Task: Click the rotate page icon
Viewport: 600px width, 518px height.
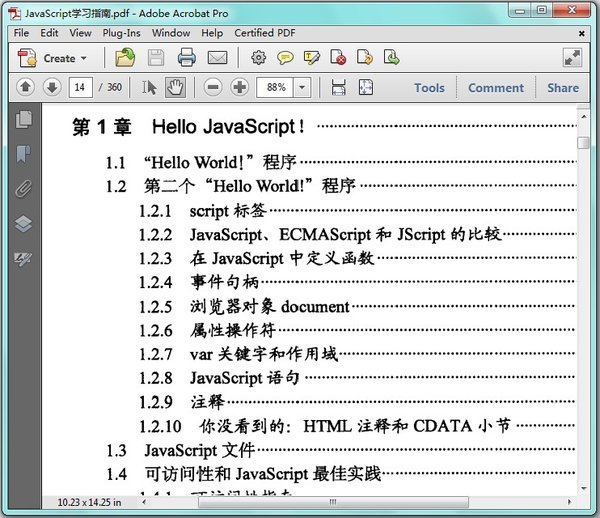Action: click(x=365, y=57)
